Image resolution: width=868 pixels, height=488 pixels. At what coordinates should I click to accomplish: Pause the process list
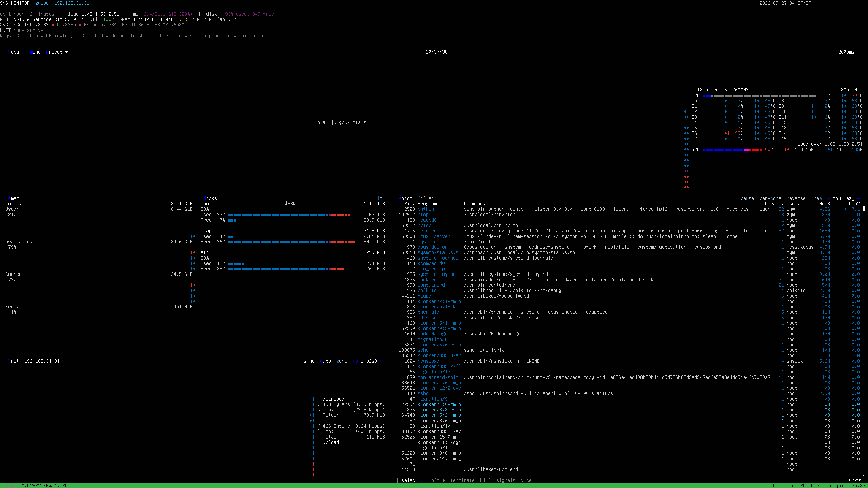click(x=747, y=198)
